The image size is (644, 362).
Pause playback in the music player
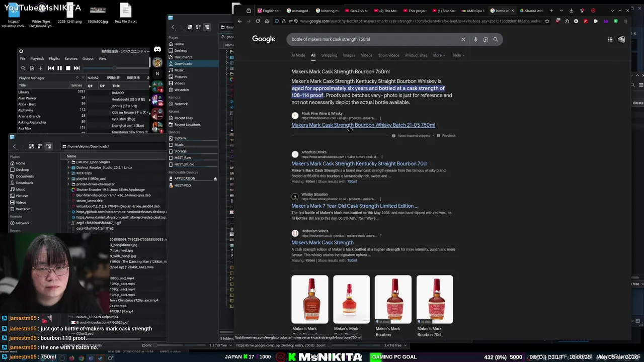tap(59, 68)
